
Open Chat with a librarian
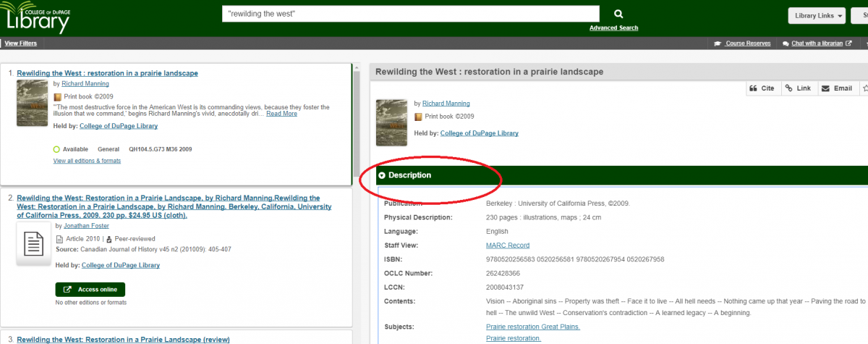pyautogui.click(x=817, y=43)
